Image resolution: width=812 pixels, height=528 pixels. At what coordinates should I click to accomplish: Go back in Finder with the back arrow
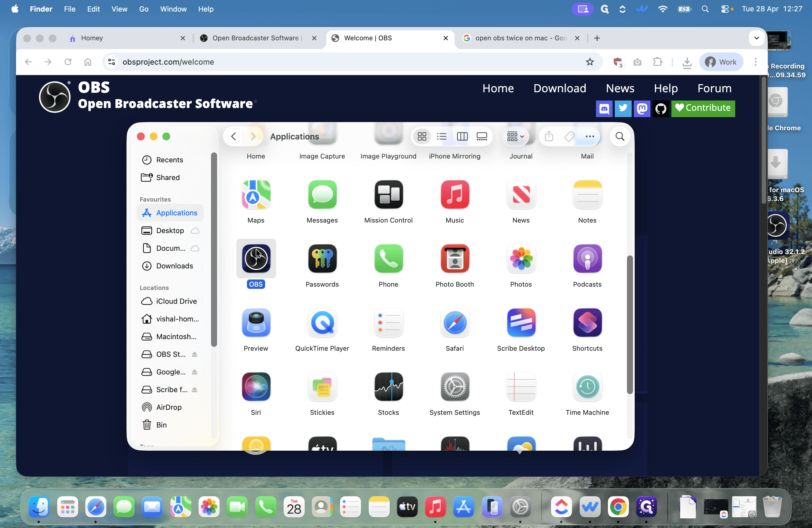[233, 136]
